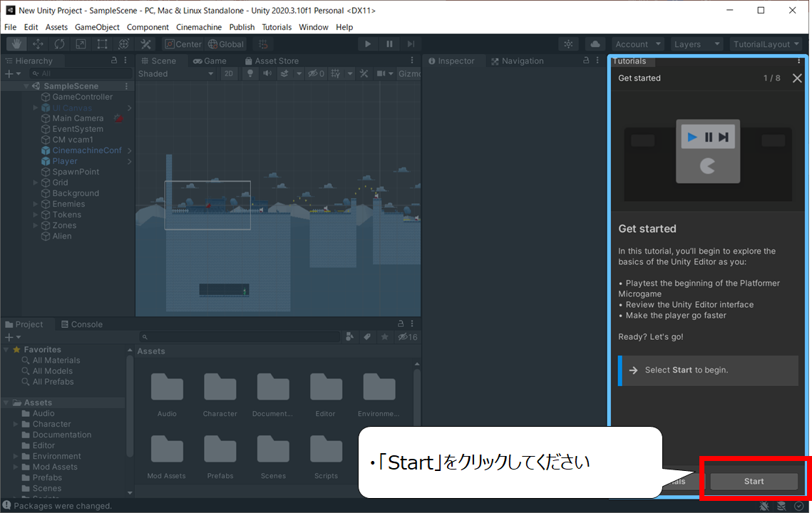Open the File menu
This screenshot has width=812, height=513.
(x=11, y=27)
